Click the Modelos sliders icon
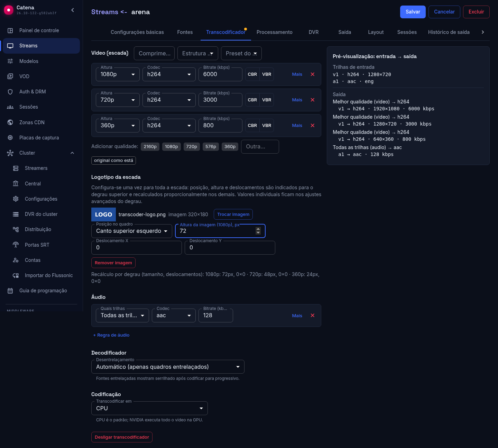 (x=10, y=61)
